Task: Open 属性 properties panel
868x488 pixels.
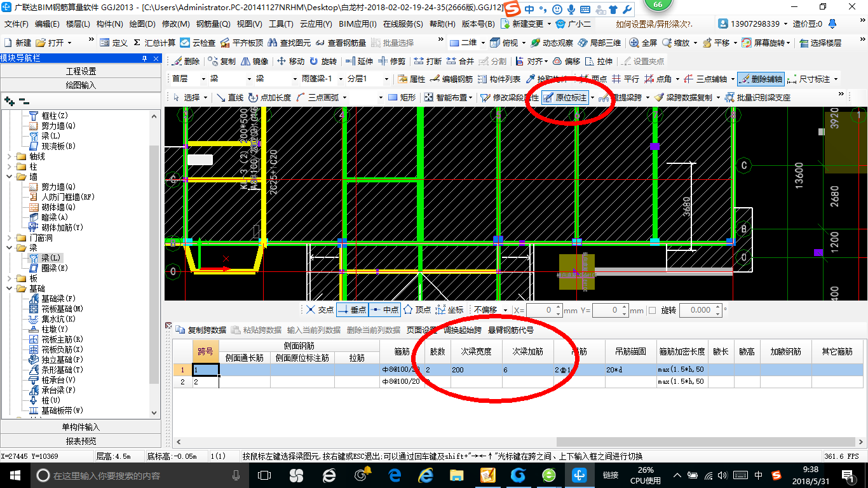Action: coord(411,79)
